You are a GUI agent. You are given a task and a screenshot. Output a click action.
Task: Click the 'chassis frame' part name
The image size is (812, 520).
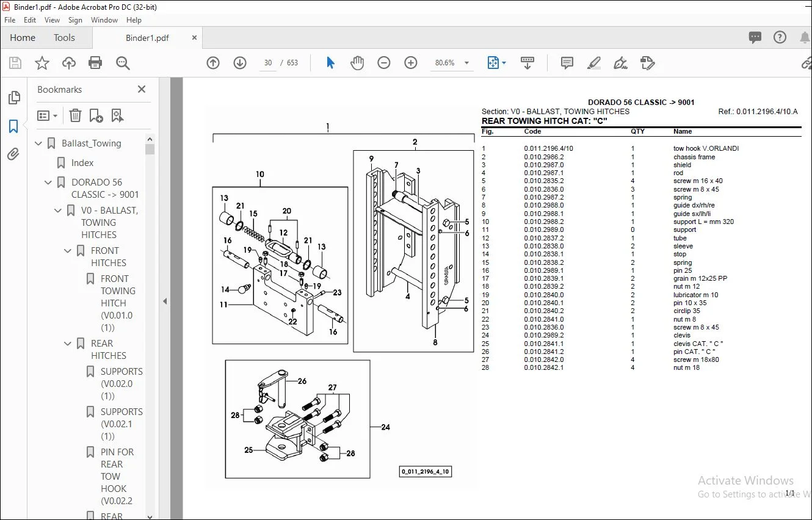tap(694, 157)
